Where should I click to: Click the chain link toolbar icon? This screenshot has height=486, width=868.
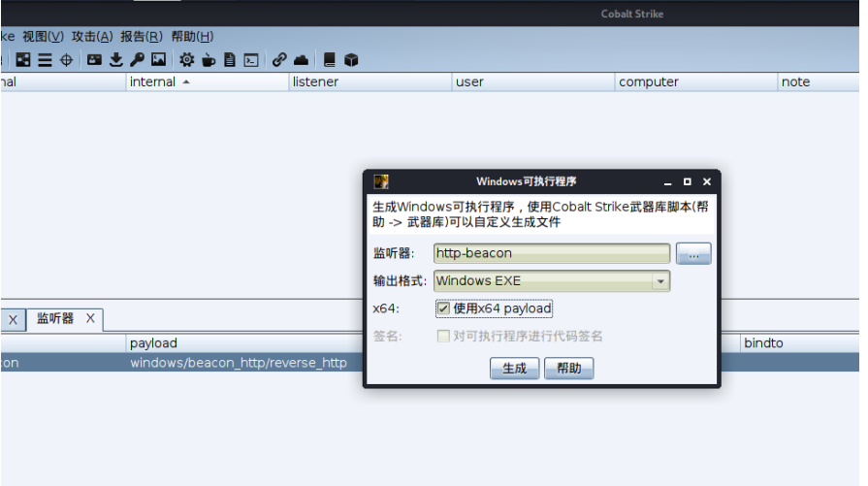point(279,60)
